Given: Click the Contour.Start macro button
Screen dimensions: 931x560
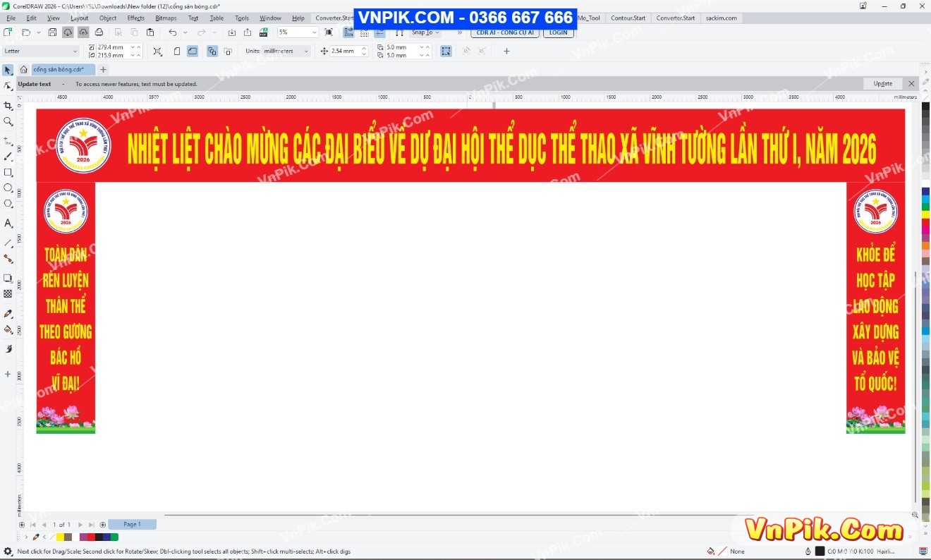Looking at the screenshot, I should 628,18.
